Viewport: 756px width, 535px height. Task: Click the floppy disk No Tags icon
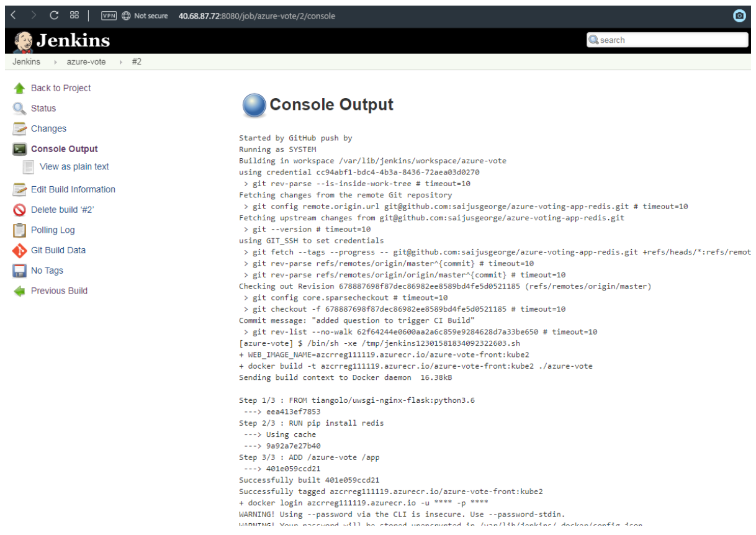coord(19,271)
